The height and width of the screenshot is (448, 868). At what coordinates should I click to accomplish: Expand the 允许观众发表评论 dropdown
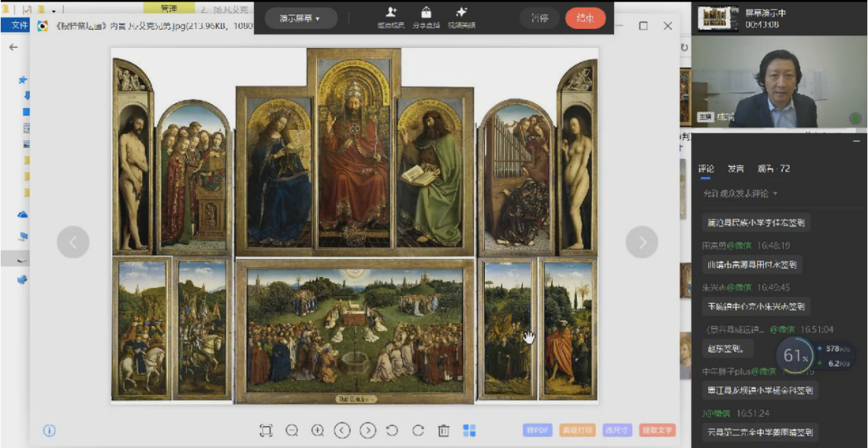click(740, 194)
